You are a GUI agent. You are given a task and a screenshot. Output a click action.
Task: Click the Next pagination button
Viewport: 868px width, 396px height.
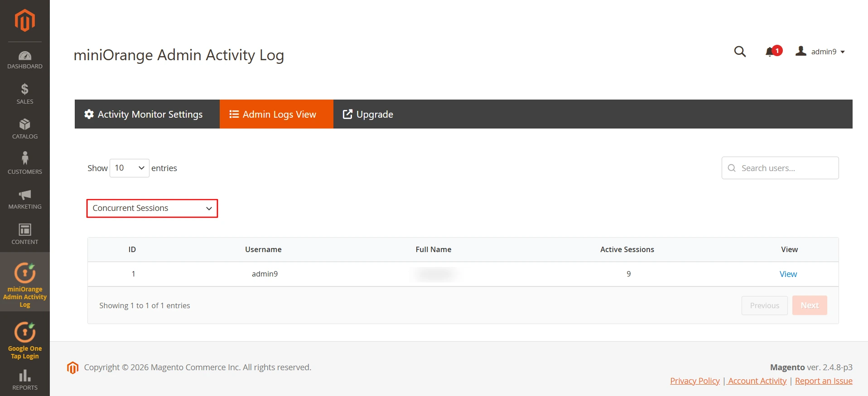tap(810, 305)
